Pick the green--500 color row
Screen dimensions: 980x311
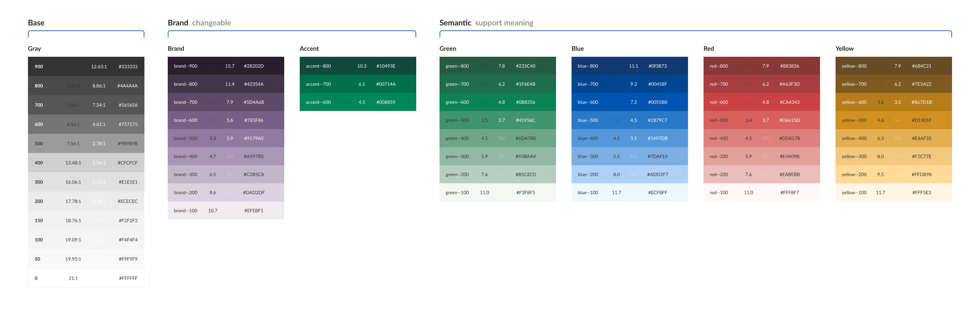tap(497, 120)
